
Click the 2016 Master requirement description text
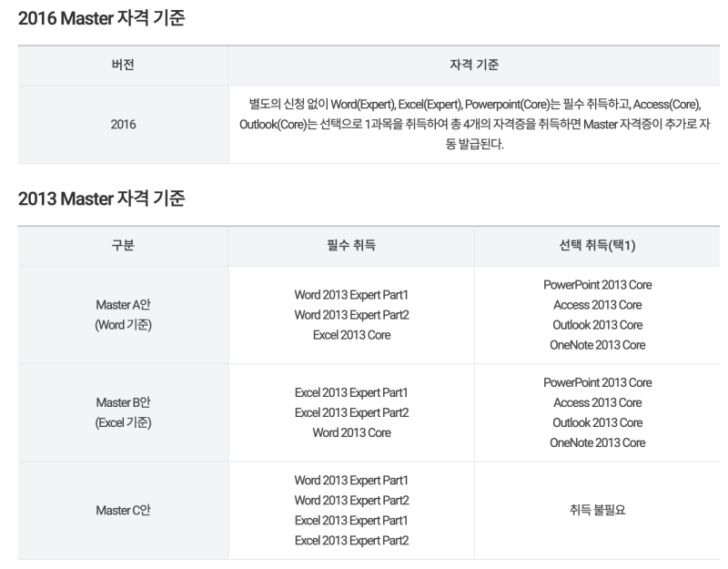pyautogui.click(x=474, y=125)
